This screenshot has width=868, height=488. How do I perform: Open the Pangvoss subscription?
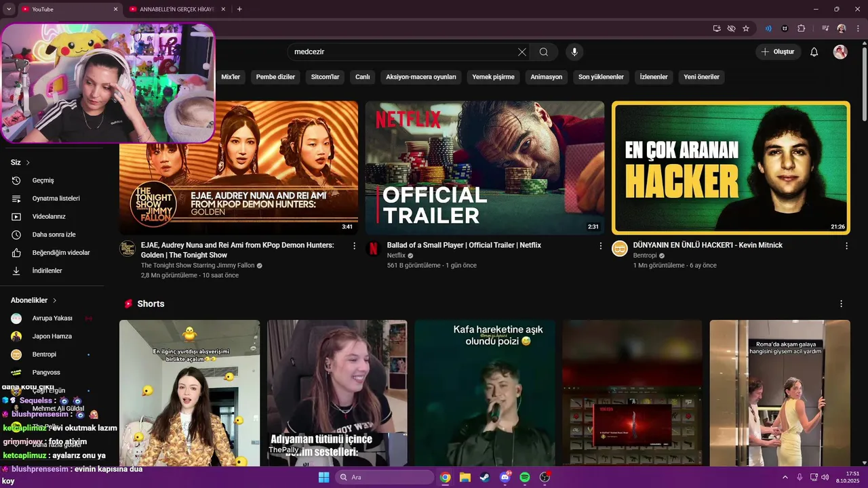[53, 372]
